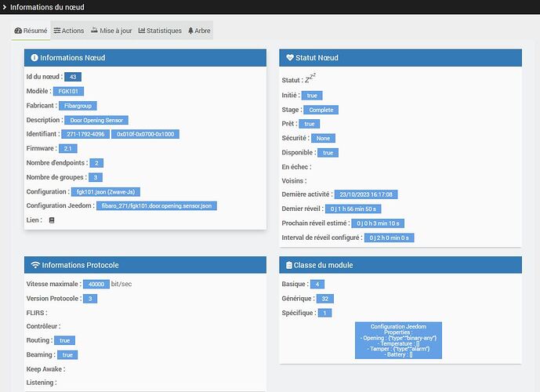Click the wifi icon in Informations Protocole header
This screenshot has height=392, width=540.
click(x=35, y=265)
